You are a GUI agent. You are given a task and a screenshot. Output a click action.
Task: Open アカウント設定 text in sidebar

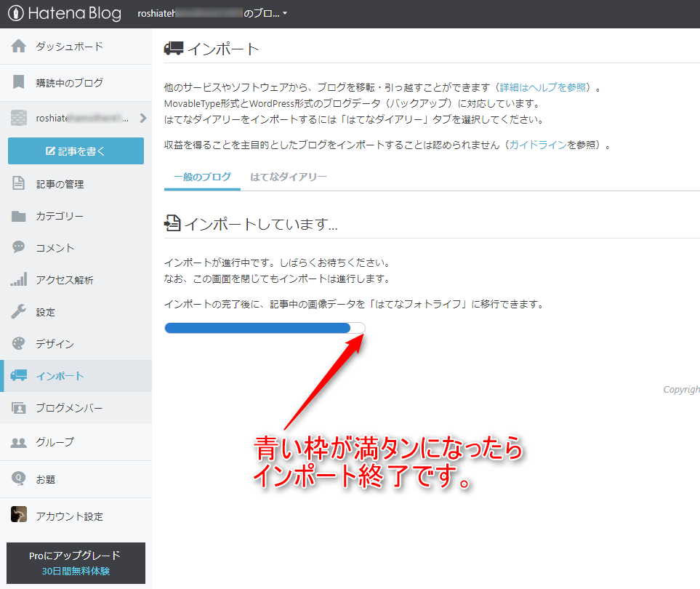[70, 517]
